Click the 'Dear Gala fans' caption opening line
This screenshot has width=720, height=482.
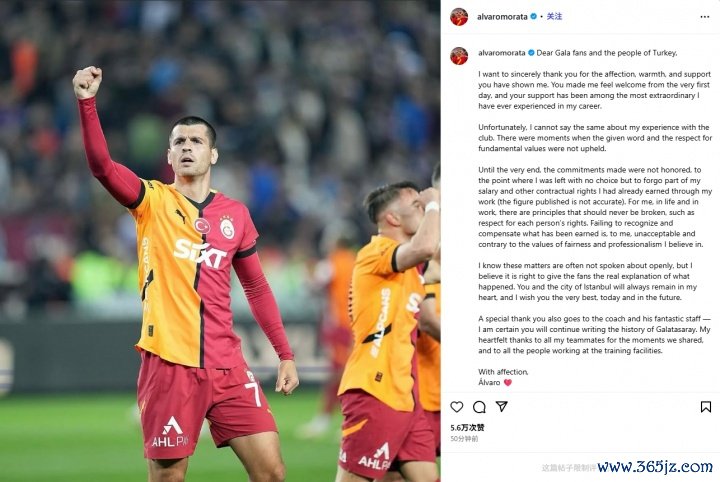(607, 53)
